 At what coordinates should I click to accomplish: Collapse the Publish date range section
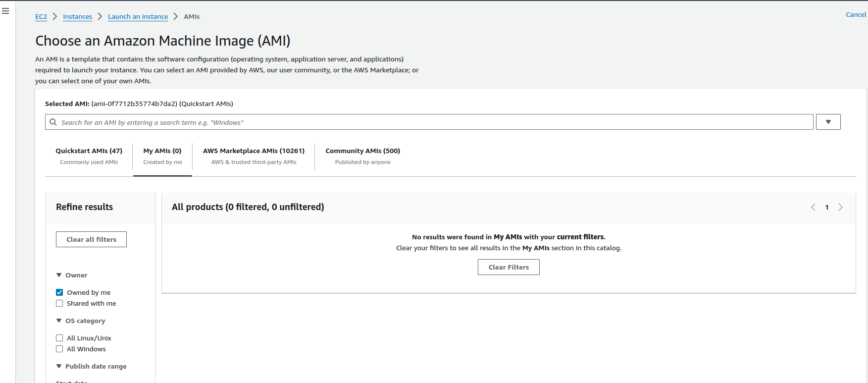[59, 366]
